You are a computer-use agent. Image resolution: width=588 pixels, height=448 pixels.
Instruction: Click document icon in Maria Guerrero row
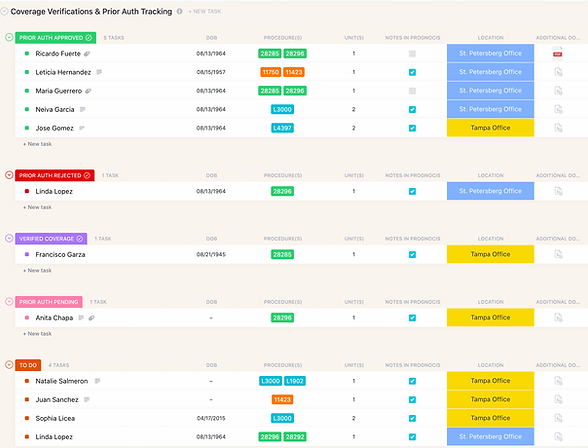pos(558,91)
